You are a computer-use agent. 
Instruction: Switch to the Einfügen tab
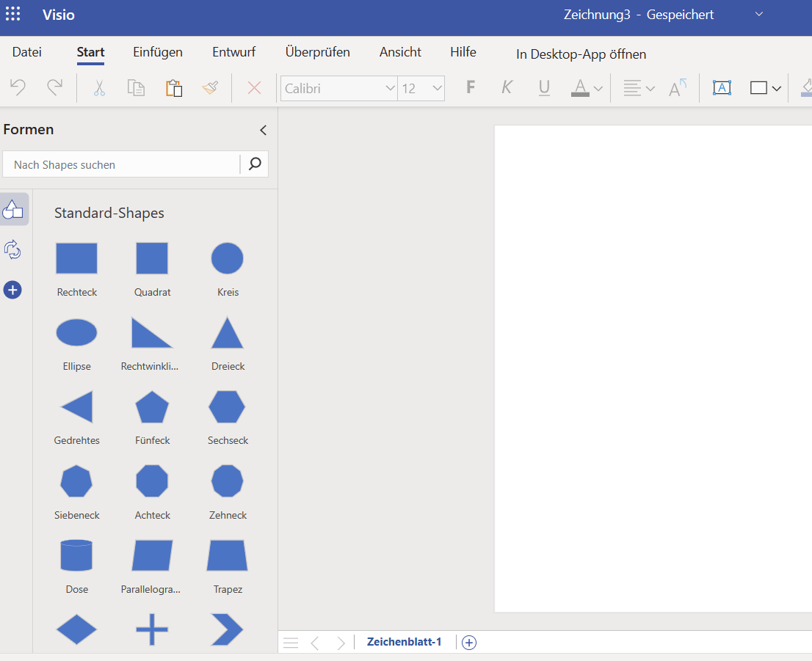pyautogui.click(x=158, y=52)
